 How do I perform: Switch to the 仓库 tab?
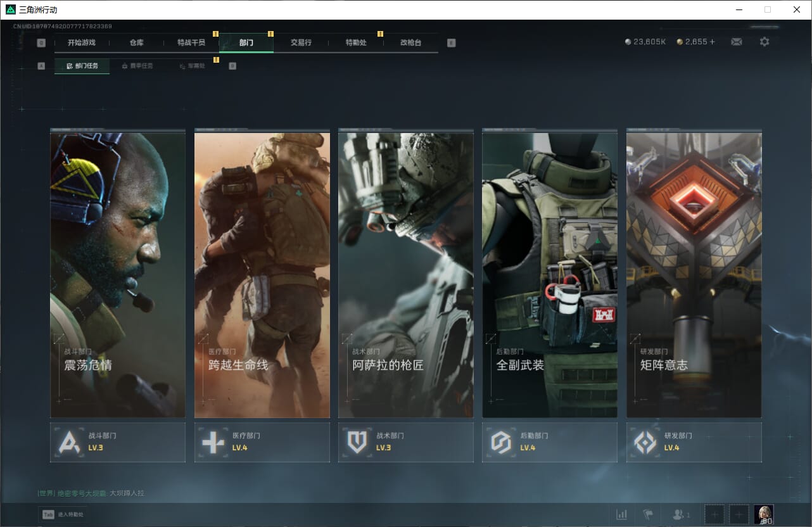136,42
